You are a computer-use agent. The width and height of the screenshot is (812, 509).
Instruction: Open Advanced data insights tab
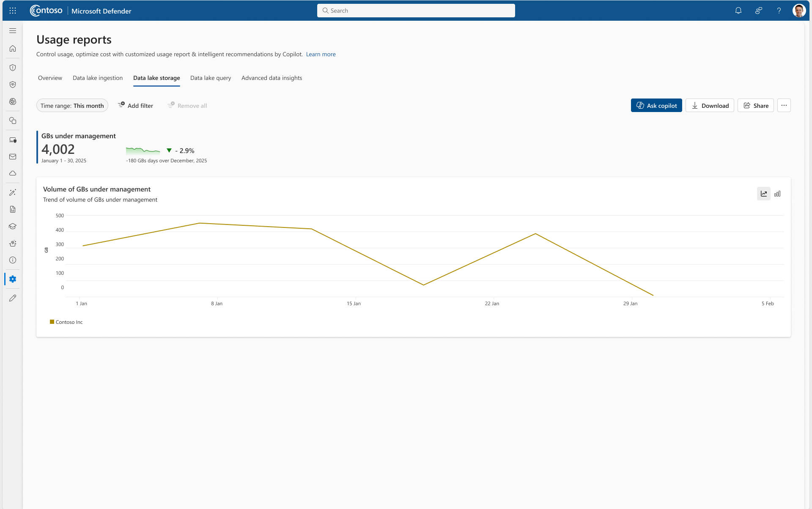click(x=272, y=78)
